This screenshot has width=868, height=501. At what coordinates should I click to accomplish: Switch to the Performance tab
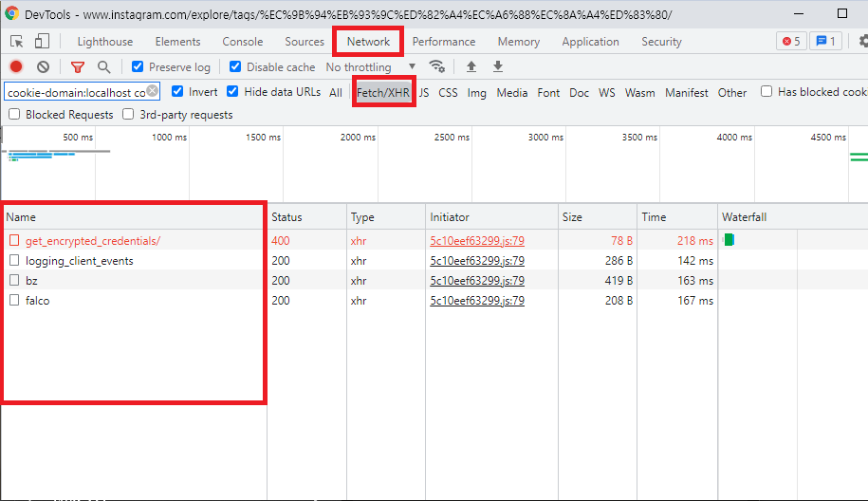click(443, 42)
